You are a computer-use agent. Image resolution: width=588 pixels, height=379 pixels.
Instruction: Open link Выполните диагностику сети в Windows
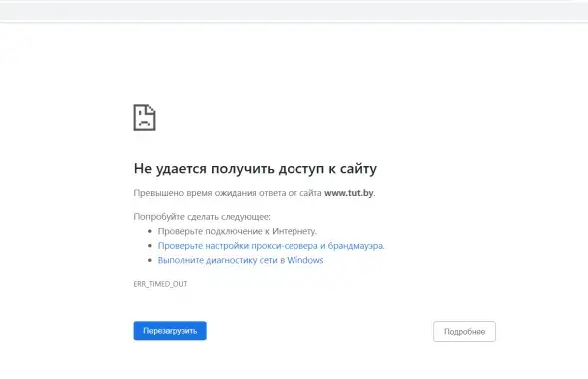(241, 260)
